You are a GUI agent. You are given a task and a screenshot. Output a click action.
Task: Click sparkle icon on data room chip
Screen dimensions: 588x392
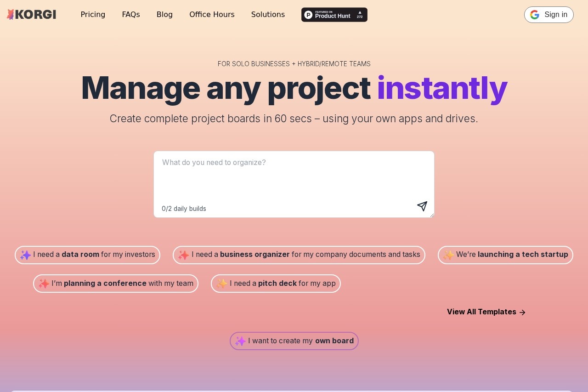(x=25, y=255)
